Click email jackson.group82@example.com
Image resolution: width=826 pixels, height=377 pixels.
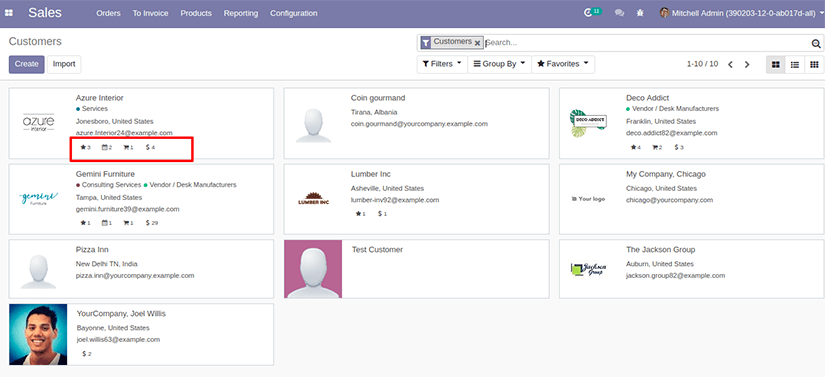point(675,276)
